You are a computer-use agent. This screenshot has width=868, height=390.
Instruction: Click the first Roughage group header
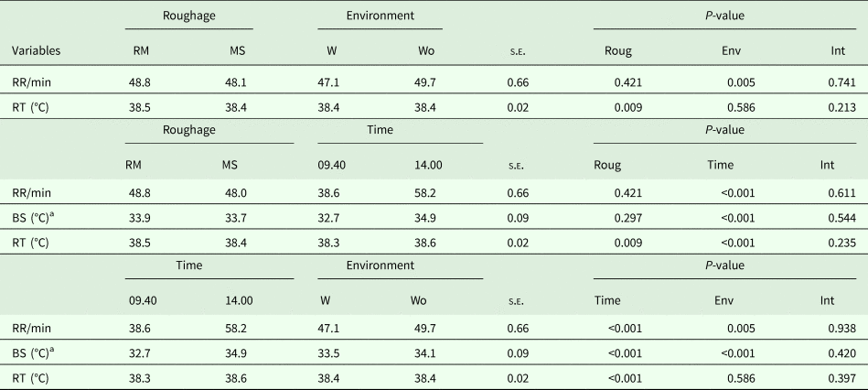(188, 16)
